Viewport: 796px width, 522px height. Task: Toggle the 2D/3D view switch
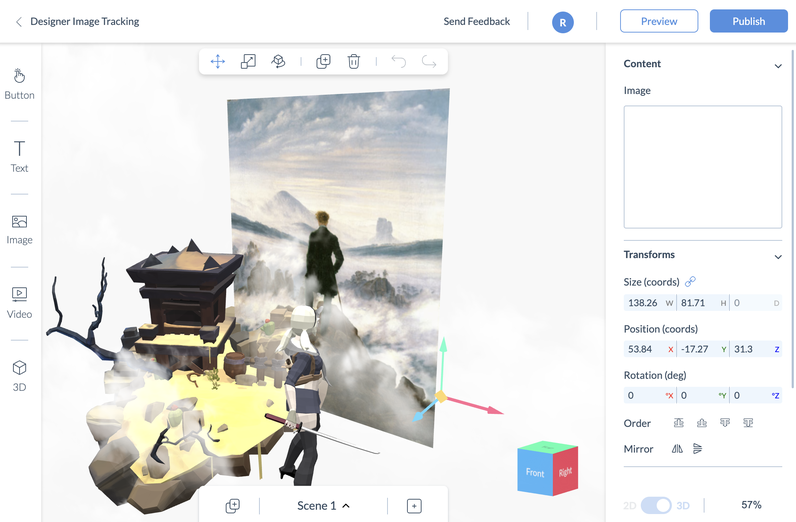pyautogui.click(x=656, y=505)
